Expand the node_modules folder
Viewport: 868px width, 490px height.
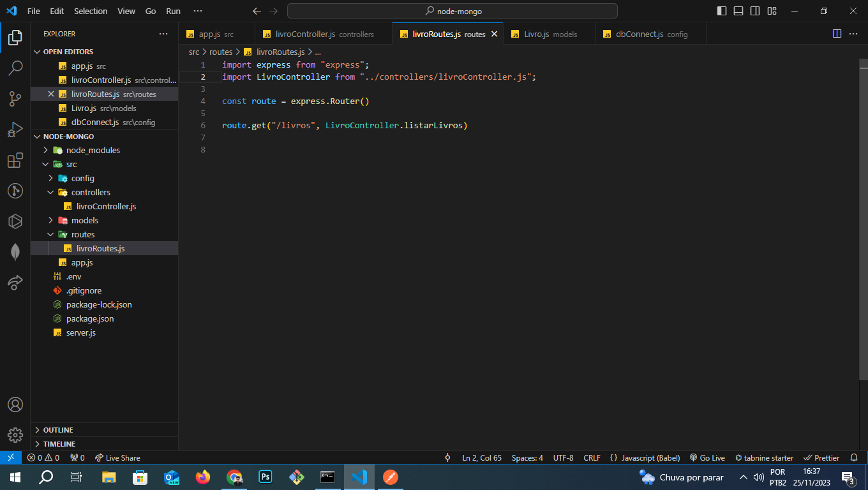click(104, 150)
